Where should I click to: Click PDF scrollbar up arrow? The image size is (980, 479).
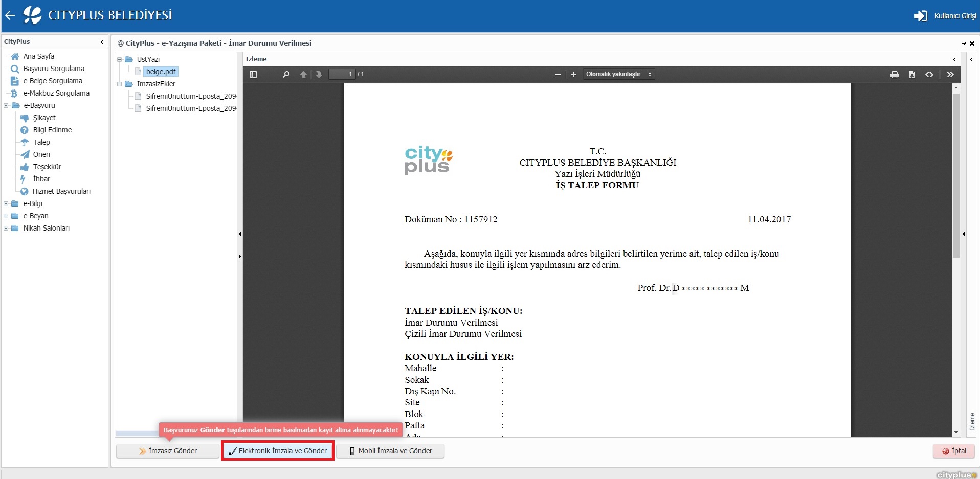[x=956, y=88]
